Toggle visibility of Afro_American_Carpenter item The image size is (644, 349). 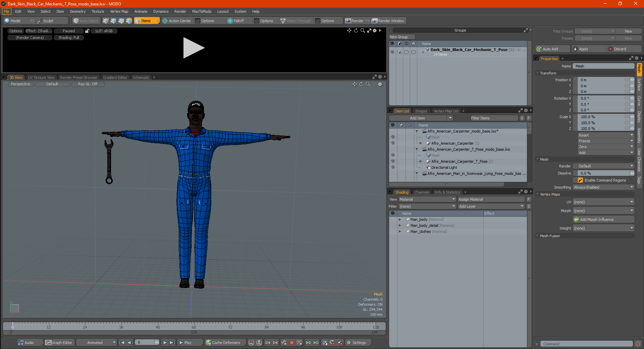pos(393,143)
